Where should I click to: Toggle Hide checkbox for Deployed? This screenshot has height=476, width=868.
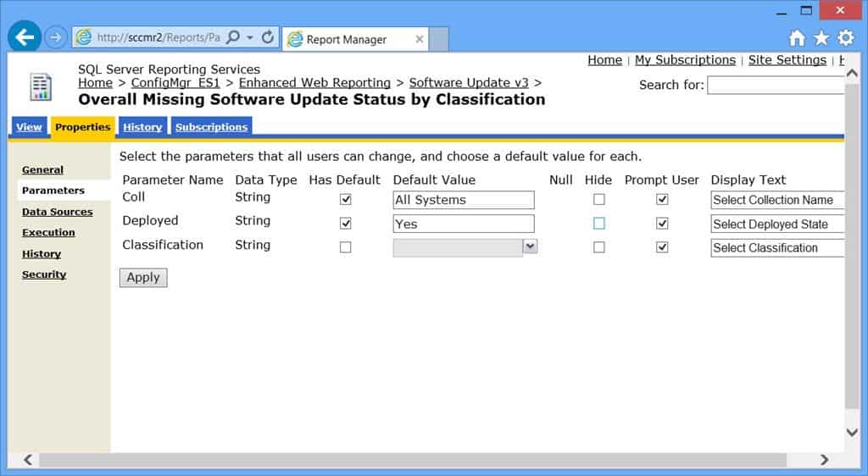(x=599, y=224)
